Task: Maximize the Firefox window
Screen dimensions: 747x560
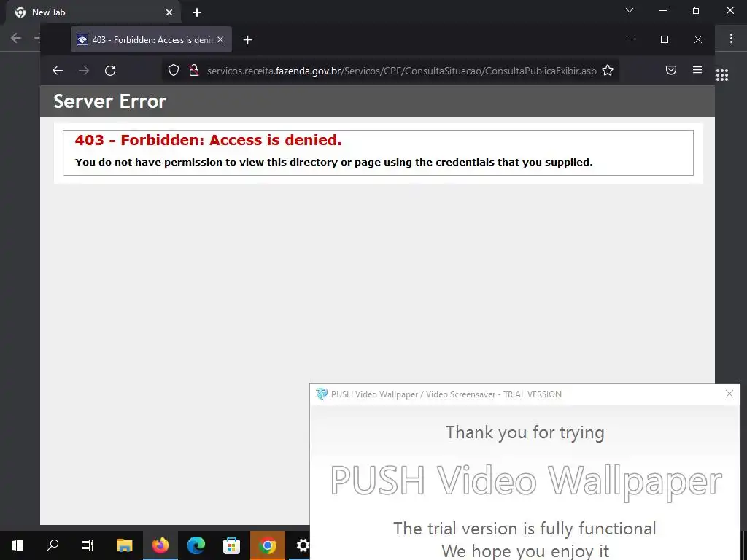Action: pyautogui.click(x=665, y=39)
